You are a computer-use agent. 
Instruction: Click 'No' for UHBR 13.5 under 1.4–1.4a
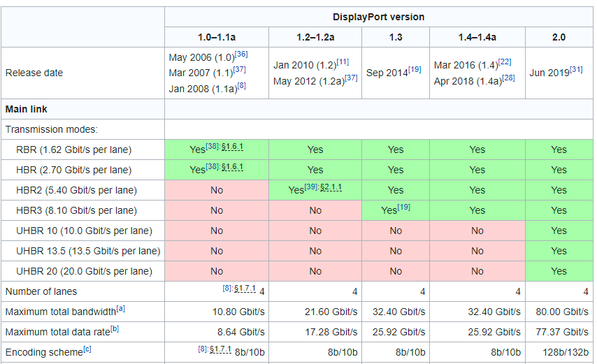pyautogui.click(x=477, y=251)
